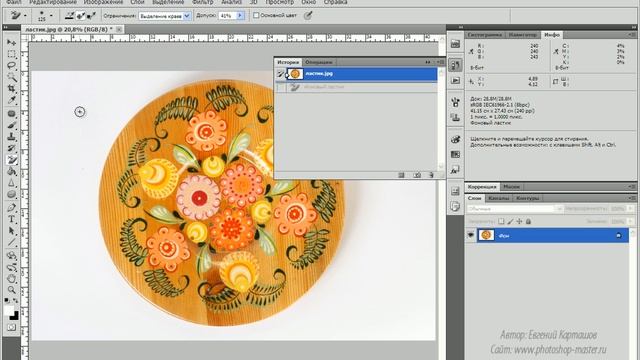Select the Pen tool
Viewport: 640px width, 360px height.
(x=11, y=208)
